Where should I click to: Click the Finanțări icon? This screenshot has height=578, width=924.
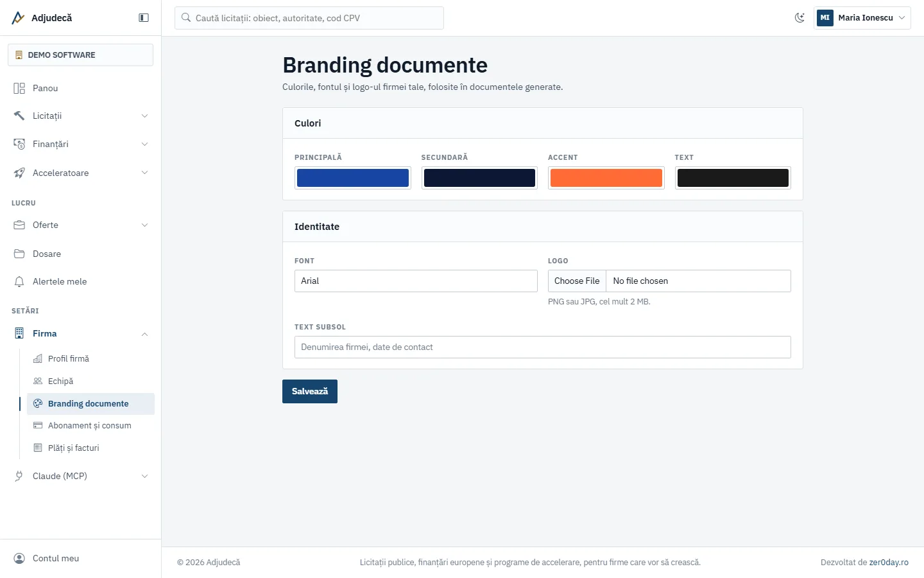point(19,144)
